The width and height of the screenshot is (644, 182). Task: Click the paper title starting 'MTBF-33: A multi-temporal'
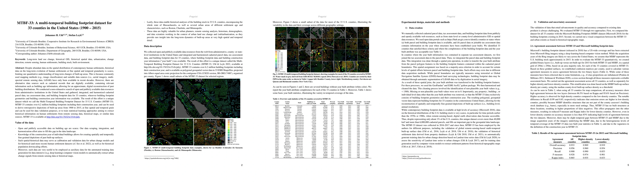click(65, 25)
